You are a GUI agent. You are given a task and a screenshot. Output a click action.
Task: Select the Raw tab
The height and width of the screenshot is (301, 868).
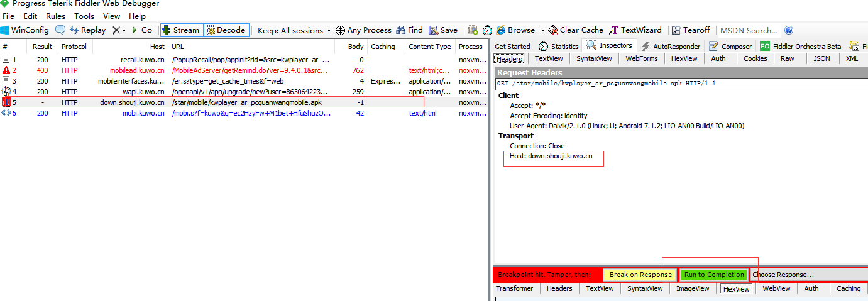[x=788, y=58]
